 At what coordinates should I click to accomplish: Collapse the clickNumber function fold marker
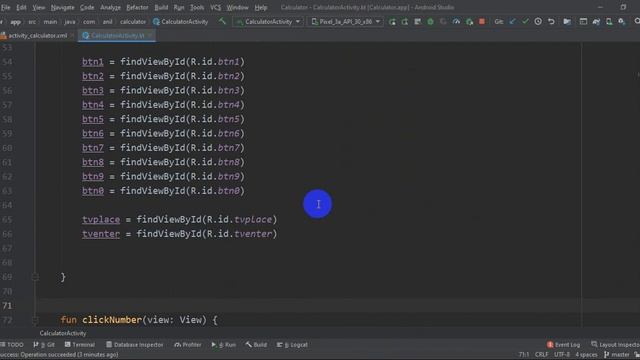coord(36,320)
